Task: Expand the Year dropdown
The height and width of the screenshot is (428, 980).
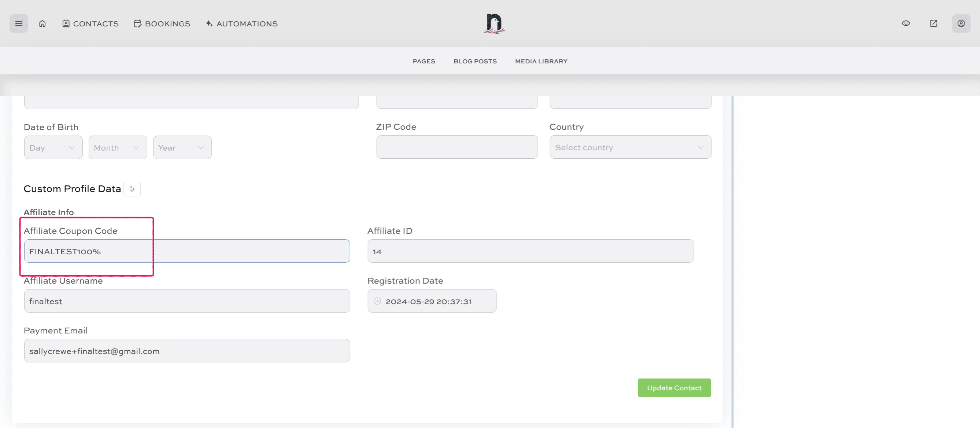Action: [x=182, y=148]
